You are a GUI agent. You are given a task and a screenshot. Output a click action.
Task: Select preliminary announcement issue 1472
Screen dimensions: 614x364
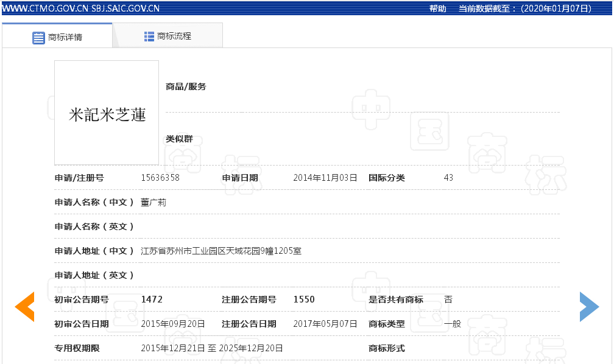152,299
